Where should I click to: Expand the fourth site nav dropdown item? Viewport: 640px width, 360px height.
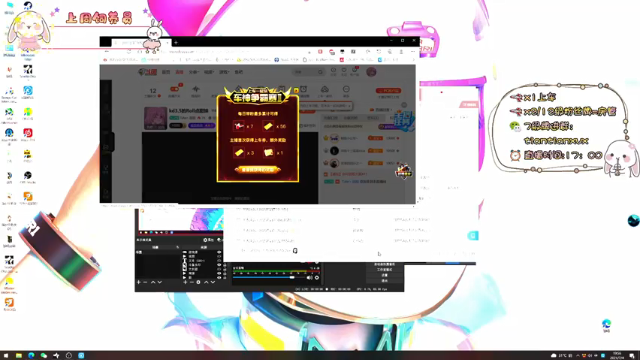[209, 72]
